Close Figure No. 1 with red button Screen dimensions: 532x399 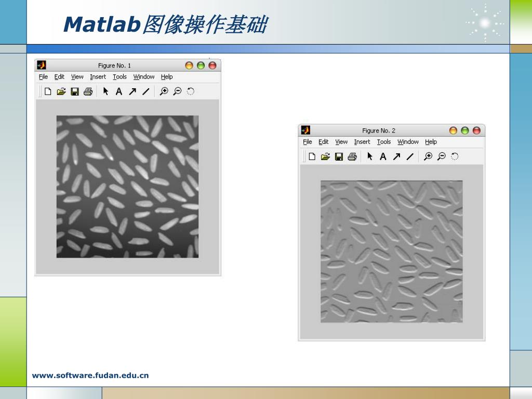212,65
